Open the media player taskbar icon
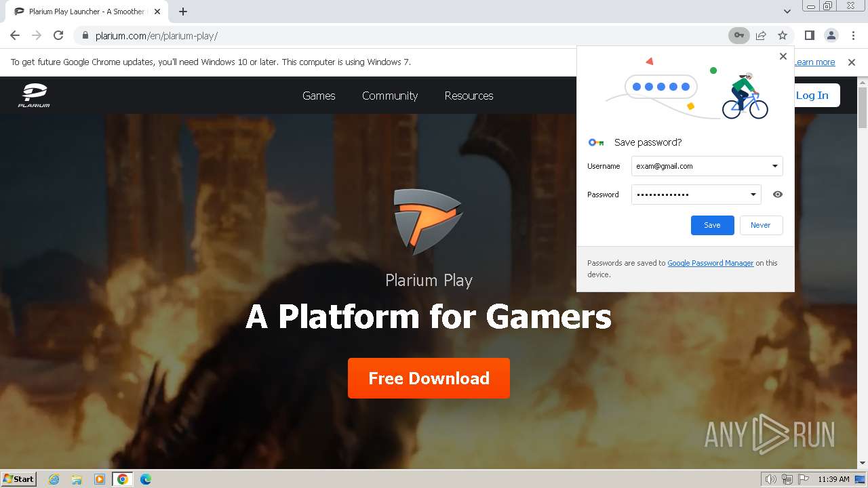Screen dimensions: 868x488 click(x=100, y=479)
